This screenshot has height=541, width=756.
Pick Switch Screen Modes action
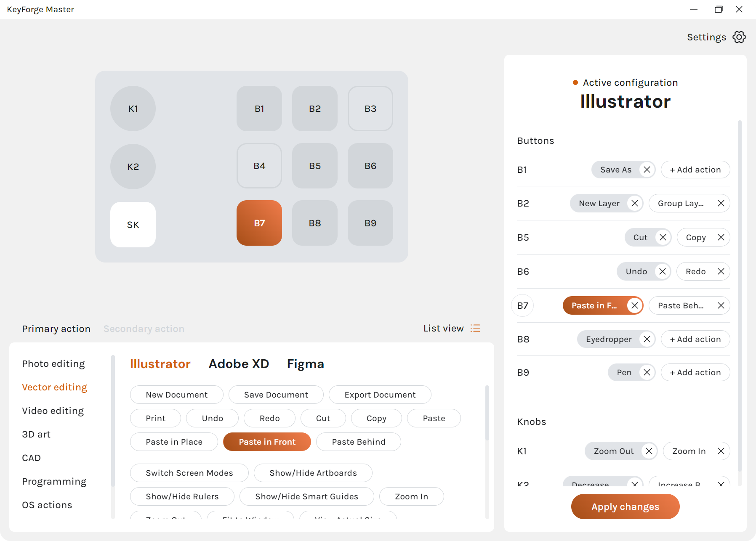pos(189,473)
